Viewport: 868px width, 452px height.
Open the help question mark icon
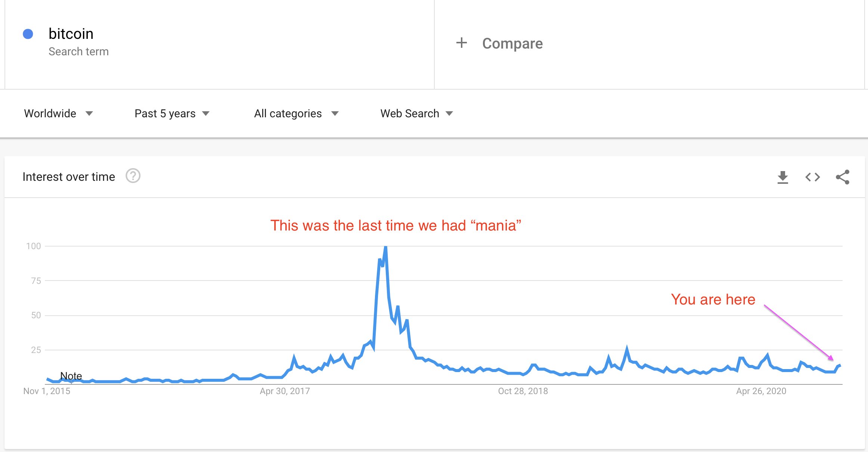point(133,176)
